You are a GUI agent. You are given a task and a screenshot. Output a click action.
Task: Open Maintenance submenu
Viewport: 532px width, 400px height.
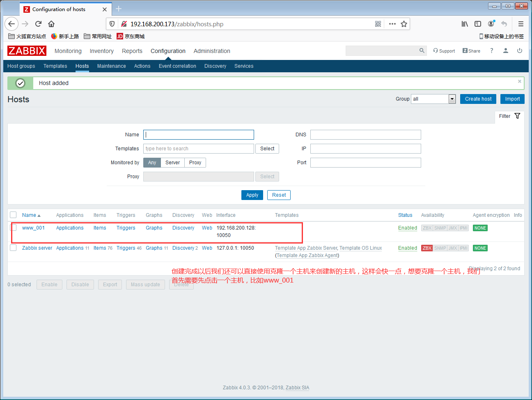(x=112, y=66)
